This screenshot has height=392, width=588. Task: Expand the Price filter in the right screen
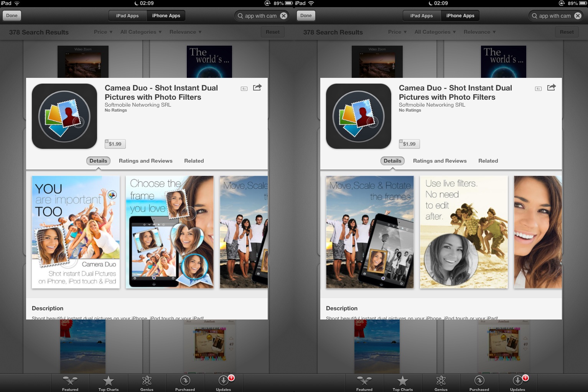[x=397, y=32]
